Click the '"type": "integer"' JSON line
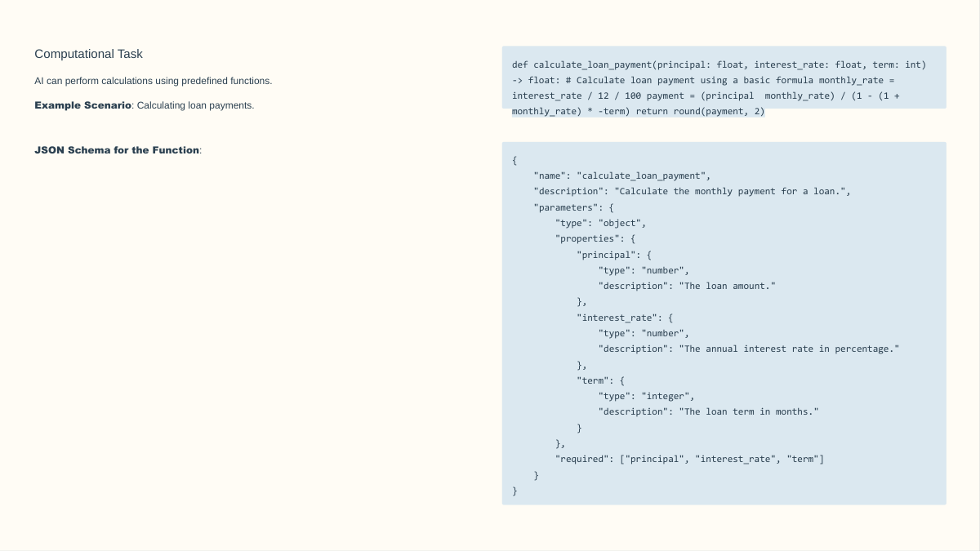 pos(646,396)
